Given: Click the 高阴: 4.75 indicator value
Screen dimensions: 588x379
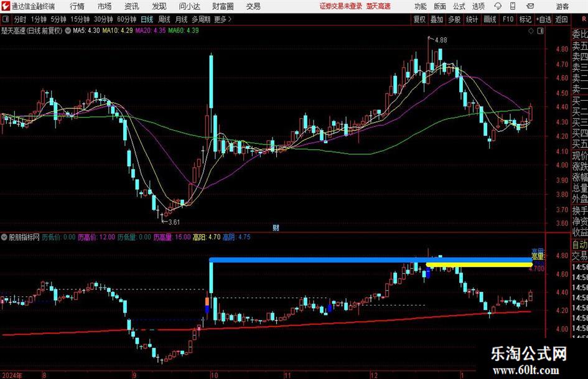Looking at the screenshot, I should pyautogui.click(x=236, y=237).
